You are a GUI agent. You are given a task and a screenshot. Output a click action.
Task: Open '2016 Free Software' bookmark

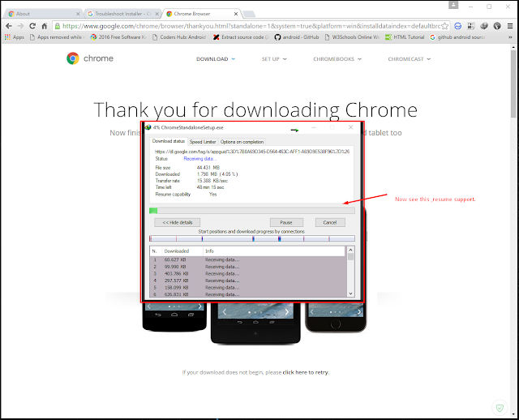[118, 37]
